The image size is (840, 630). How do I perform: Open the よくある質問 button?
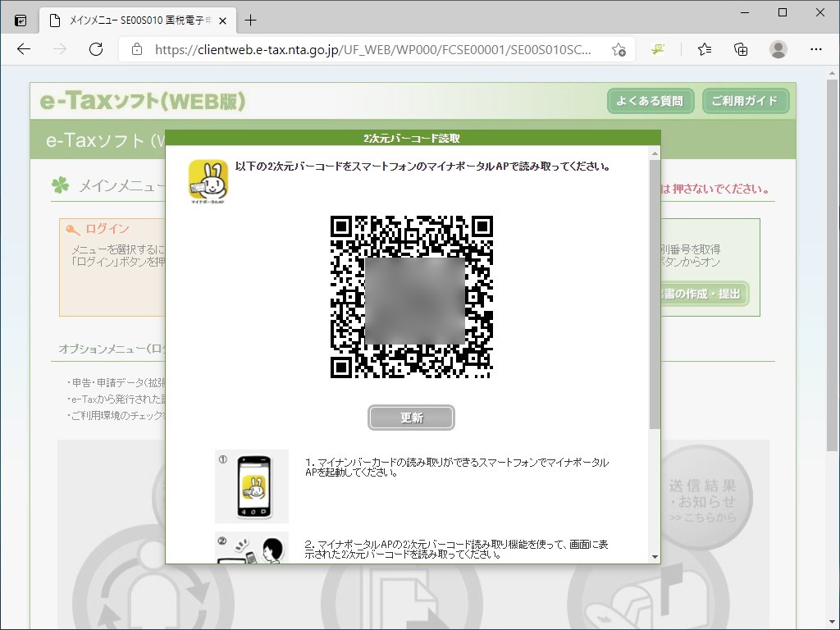tap(650, 100)
